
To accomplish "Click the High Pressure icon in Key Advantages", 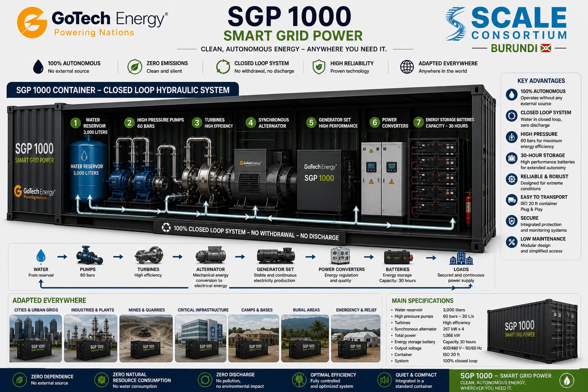I will [511, 137].
